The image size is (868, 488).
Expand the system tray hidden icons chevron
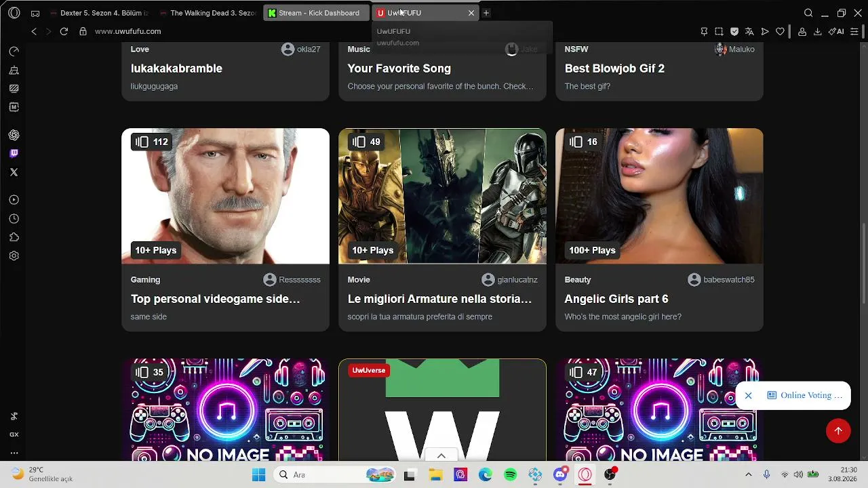tap(749, 474)
